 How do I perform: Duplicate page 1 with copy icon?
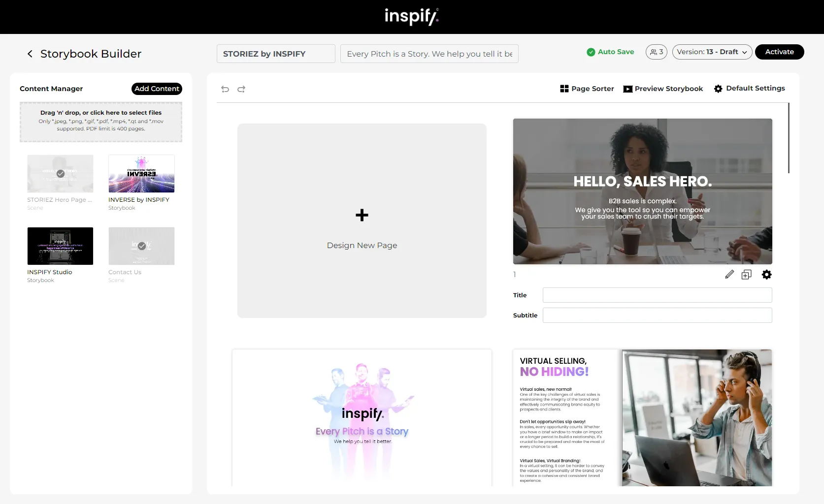coord(747,275)
